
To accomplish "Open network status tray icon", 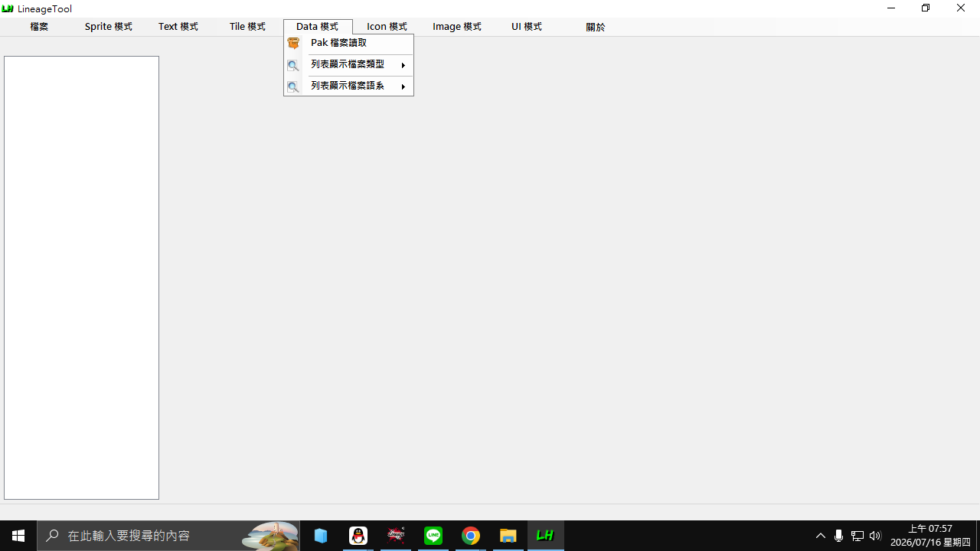I will tap(857, 536).
